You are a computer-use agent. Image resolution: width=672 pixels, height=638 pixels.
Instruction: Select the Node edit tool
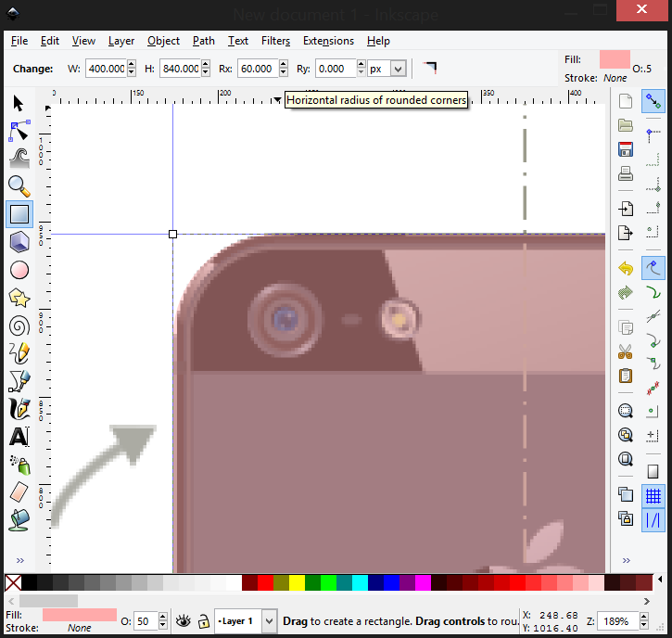[19, 131]
